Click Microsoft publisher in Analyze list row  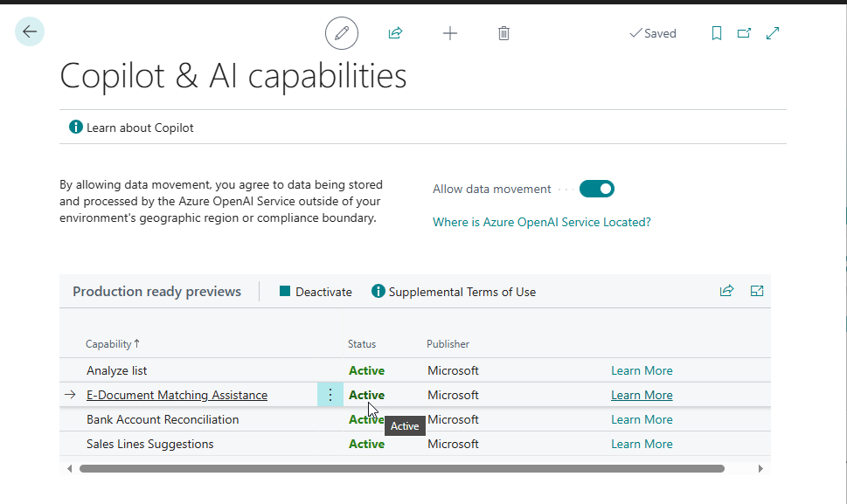coord(453,370)
